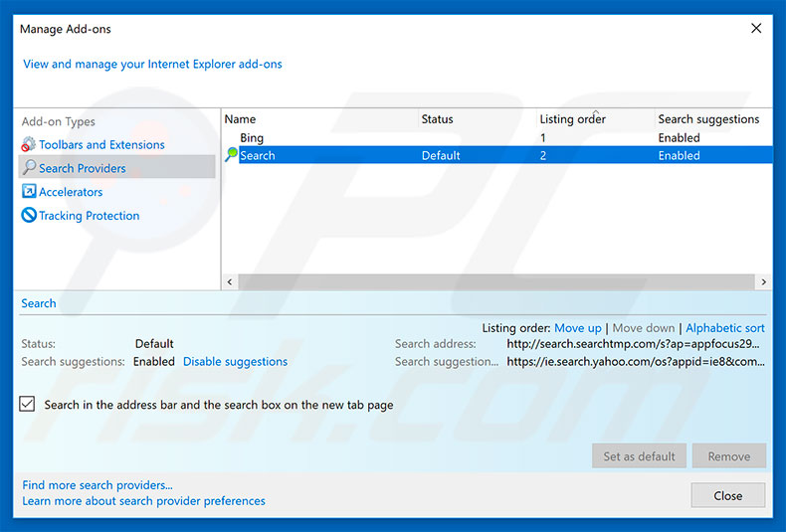Click Move up listing order link
The width and height of the screenshot is (786, 532).
pos(577,328)
